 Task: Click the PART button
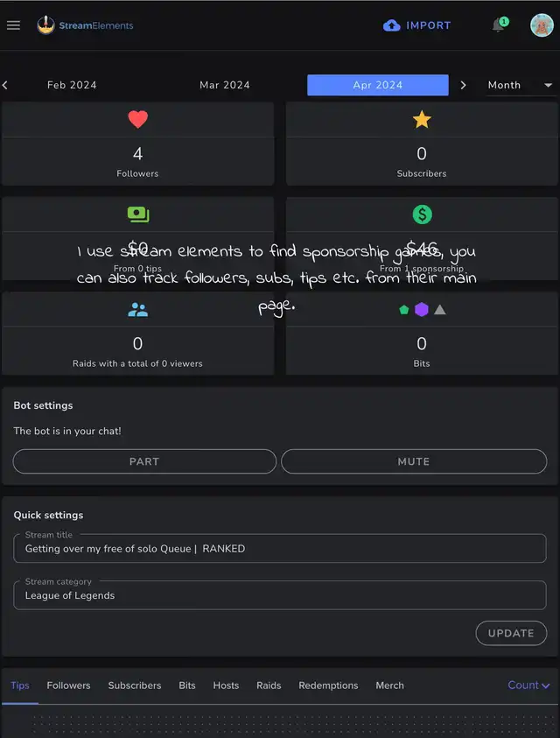(144, 461)
